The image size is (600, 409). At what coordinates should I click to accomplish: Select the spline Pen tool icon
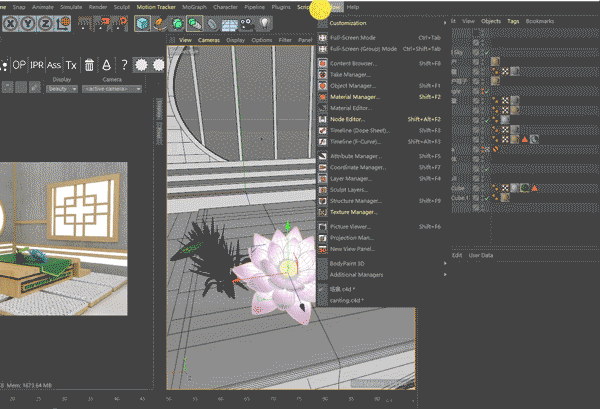click(x=160, y=24)
